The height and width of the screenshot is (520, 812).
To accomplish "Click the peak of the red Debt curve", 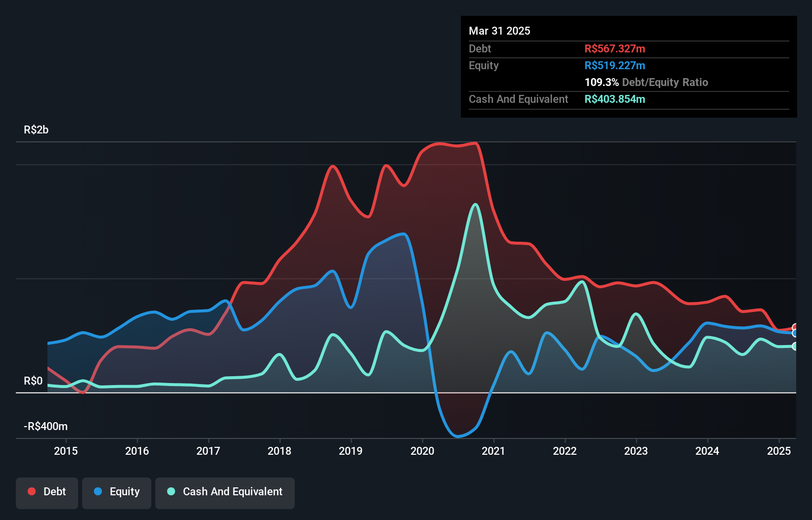I will tap(475, 143).
